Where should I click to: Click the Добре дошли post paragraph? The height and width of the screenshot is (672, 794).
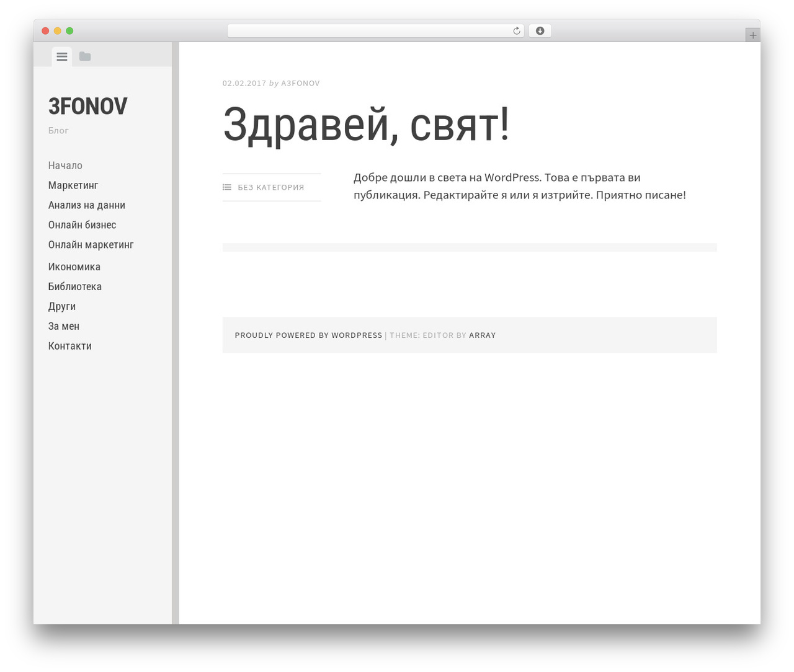520,186
